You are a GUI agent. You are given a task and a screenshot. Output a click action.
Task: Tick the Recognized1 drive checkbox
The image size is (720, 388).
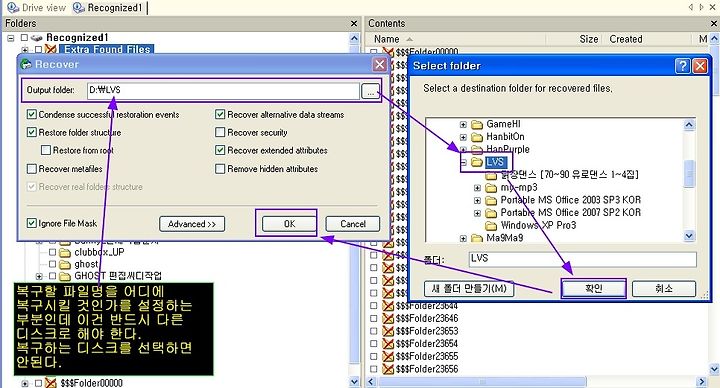24,38
